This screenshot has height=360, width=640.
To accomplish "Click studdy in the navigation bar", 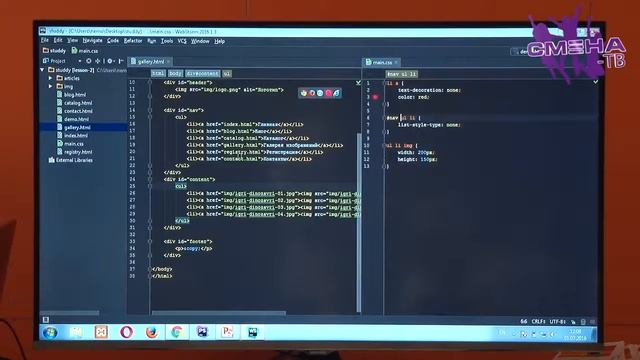I will tap(54, 51).
